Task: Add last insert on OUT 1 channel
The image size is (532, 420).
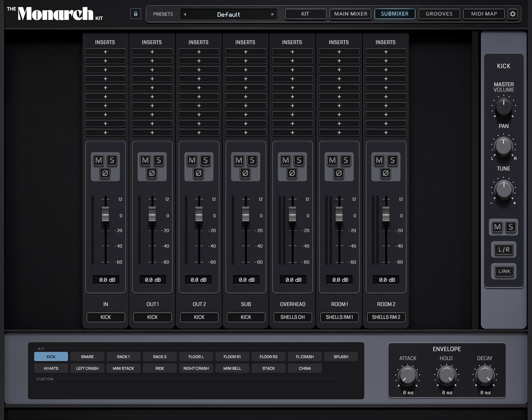Action: click(x=152, y=133)
